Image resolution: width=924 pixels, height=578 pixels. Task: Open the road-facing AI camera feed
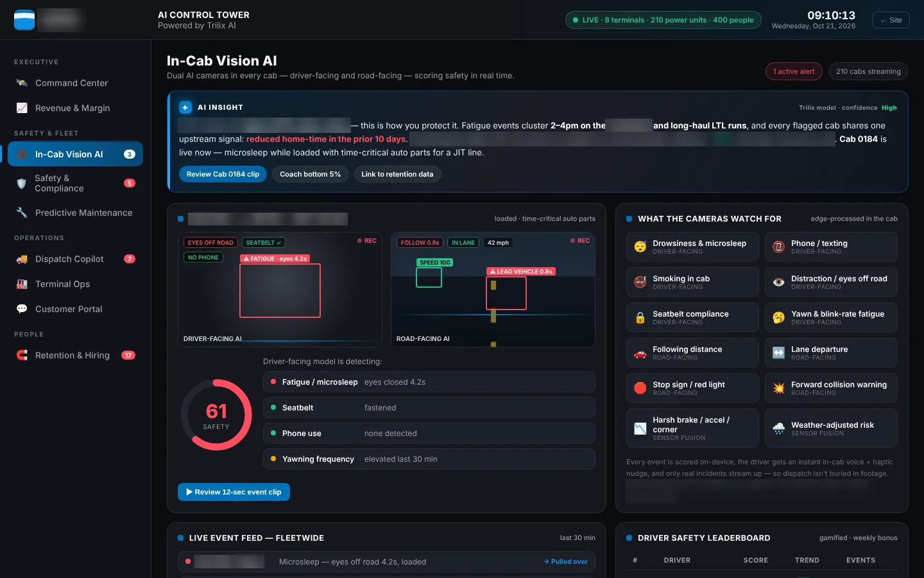[493, 290]
